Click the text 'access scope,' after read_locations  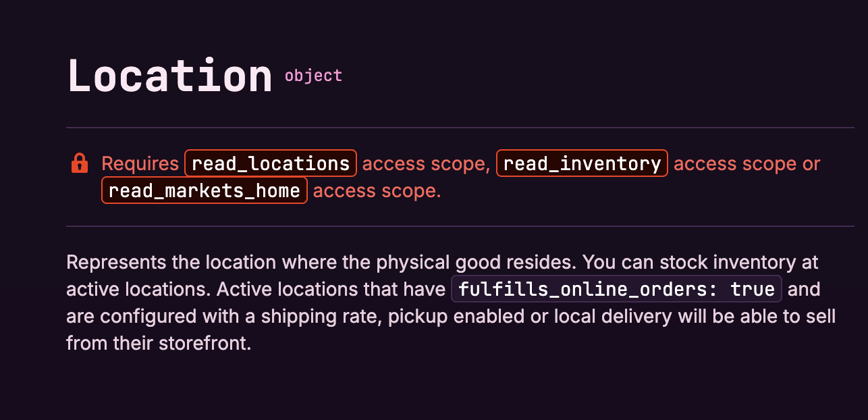coord(427,163)
